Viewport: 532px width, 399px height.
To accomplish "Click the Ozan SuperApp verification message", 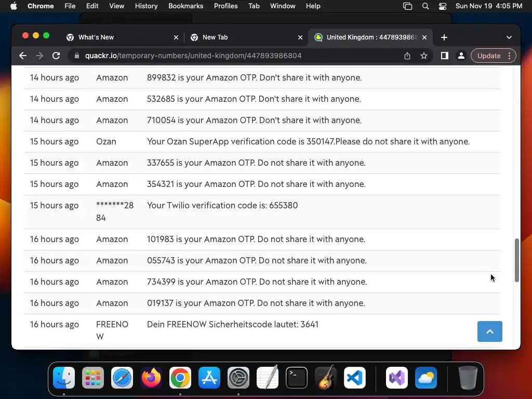I will pyautogui.click(x=308, y=141).
